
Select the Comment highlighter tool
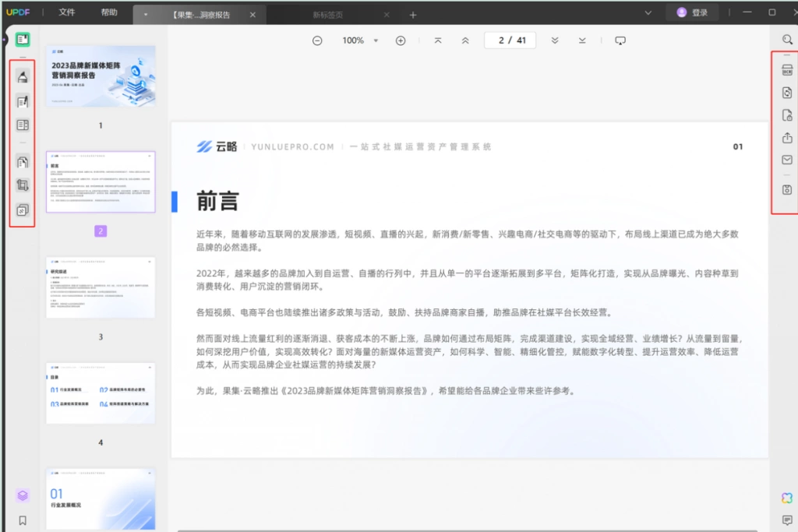click(x=23, y=77)
